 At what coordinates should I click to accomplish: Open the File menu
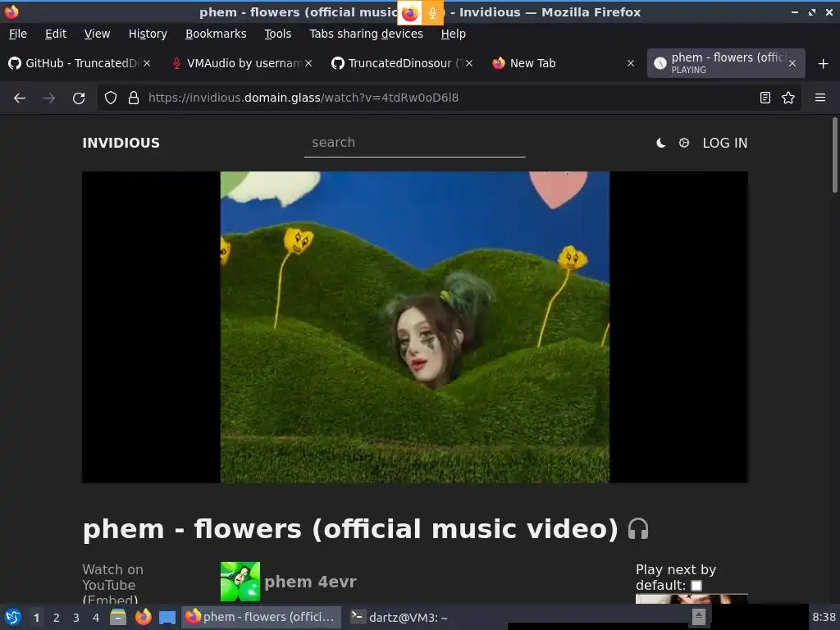pos(18,34)
